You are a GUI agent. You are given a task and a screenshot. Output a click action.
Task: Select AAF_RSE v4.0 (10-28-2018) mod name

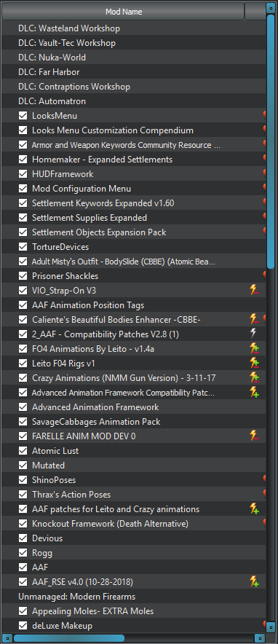click(x=82, y=582)
